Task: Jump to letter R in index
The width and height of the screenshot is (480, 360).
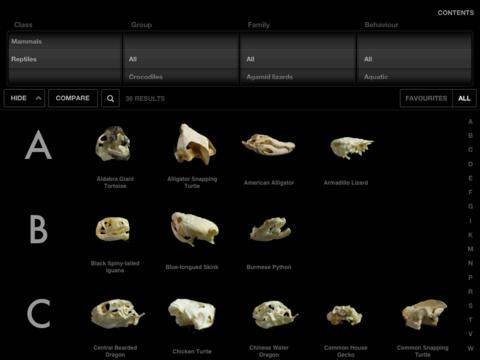Action: pyautogui.click(x=470, y=292)
